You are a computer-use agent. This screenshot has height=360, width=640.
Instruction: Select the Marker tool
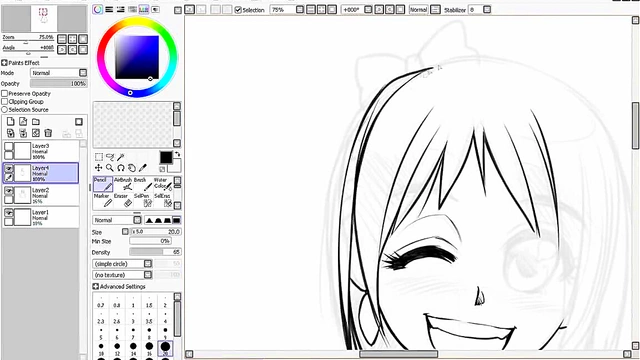click(103, 200)
